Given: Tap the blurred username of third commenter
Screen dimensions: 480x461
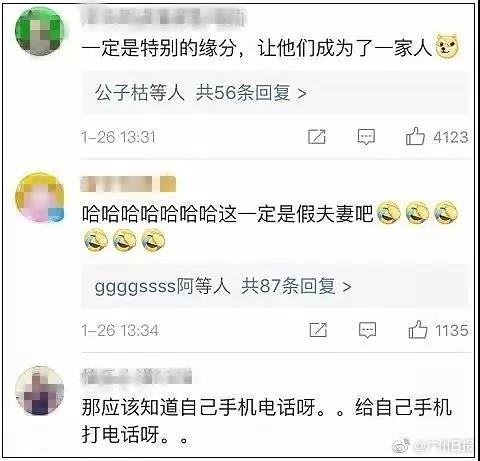Looking at the screenshot, I should point(137,376).
